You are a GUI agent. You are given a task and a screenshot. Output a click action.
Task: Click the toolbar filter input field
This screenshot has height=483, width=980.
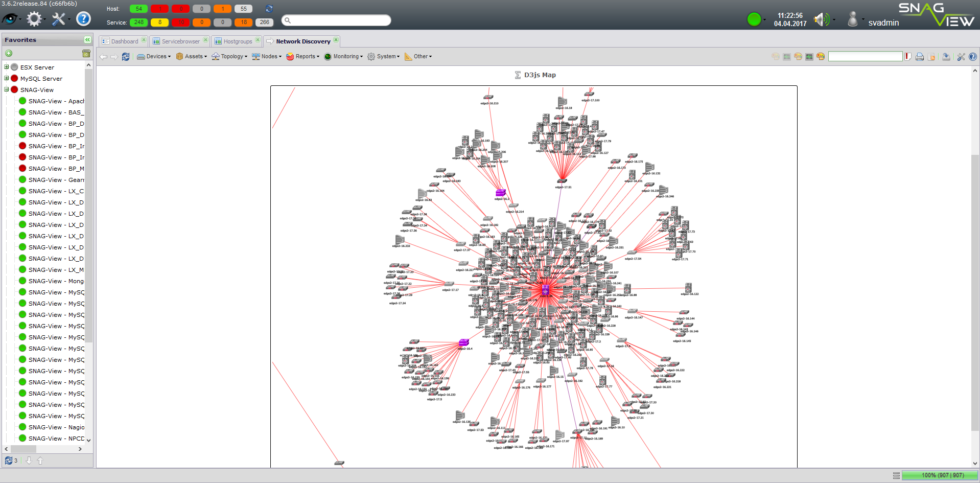[866, 57]
